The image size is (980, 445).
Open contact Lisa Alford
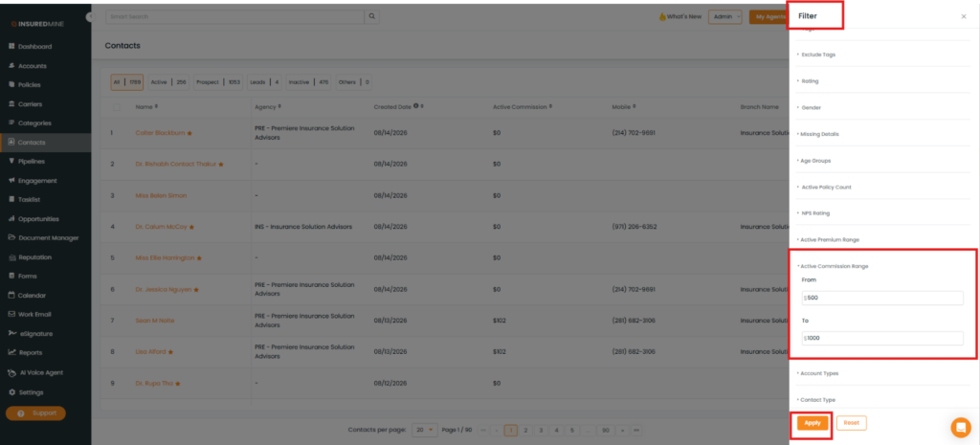pyautogui.click(x=150, y=352)
